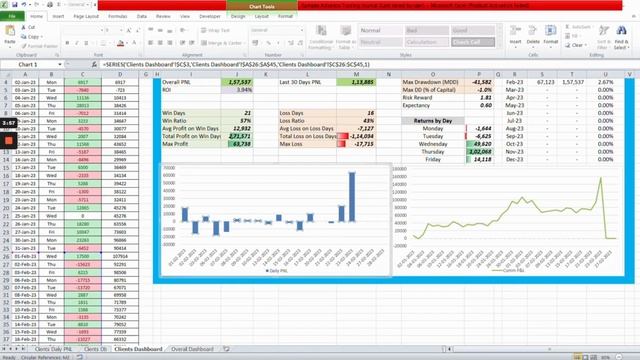This screenshot has height=360, width=640.
Task: Click the Copy button
Action: click(31, 36)
